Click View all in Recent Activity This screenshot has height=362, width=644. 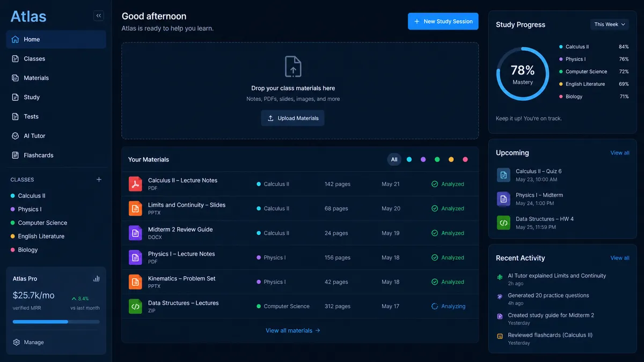620,258
